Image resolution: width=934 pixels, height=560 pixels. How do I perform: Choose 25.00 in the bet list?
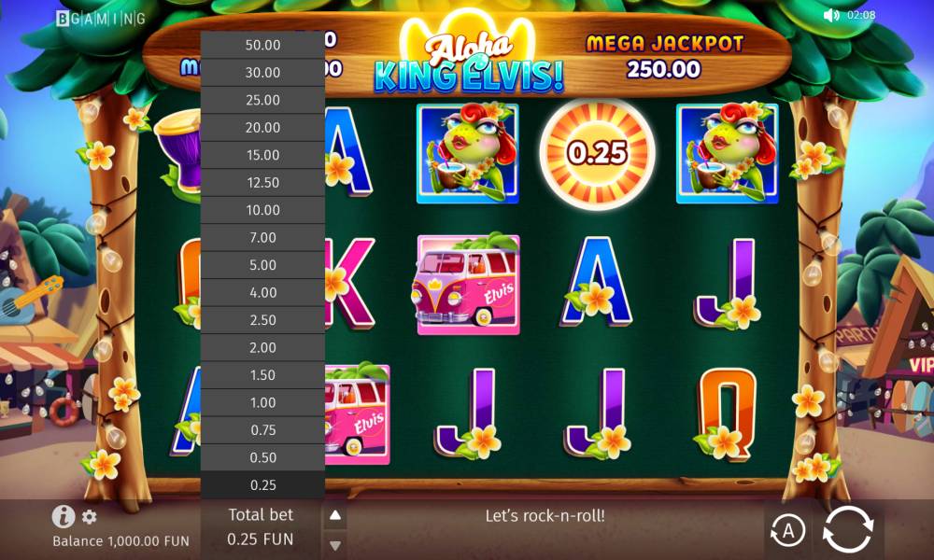pyautogui.click(x=262, y=100)
